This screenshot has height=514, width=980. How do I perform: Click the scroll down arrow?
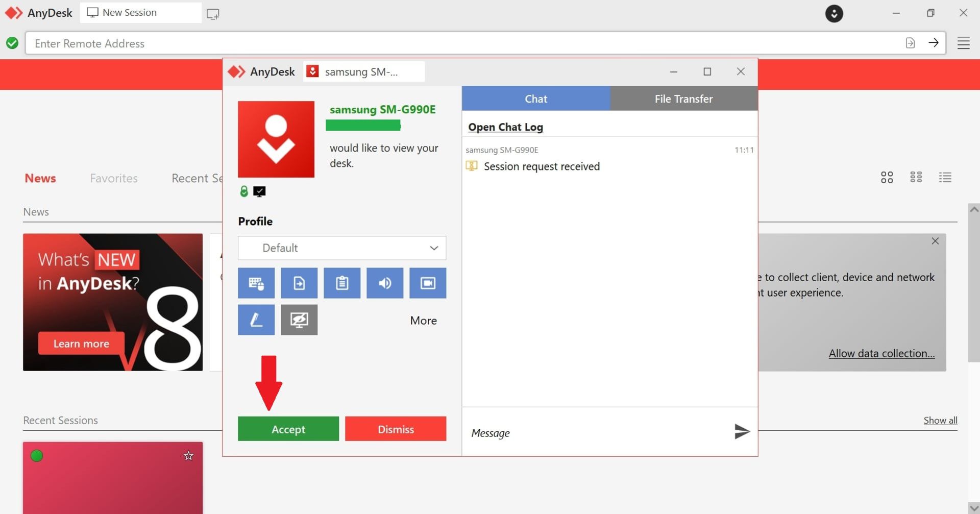coord(974,508)
